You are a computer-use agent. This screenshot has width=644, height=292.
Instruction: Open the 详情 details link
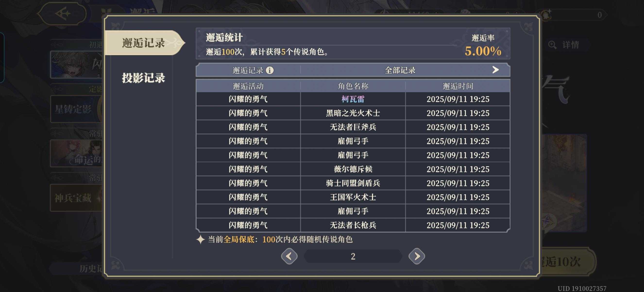click(x=570, y=45)
